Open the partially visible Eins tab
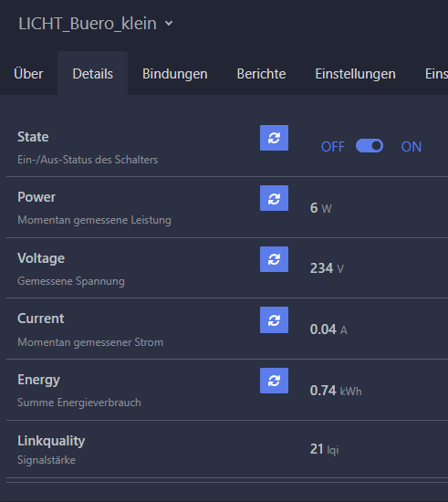This screenshot has width=448, height=502. point(436,74)
